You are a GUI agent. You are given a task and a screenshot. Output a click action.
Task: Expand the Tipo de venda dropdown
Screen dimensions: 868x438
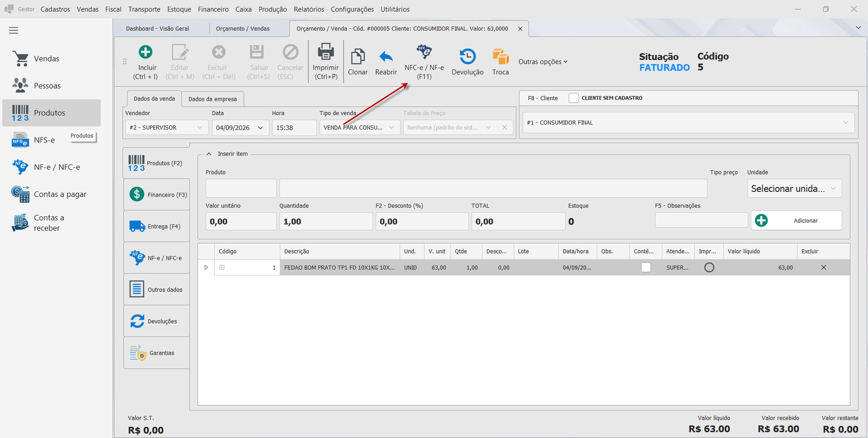click(392, 127)
